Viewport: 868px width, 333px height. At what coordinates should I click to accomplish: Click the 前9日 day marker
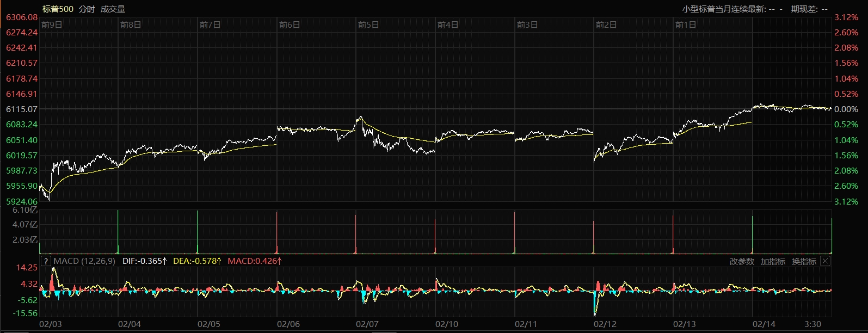pyautogui.click(x=52, y=25)
